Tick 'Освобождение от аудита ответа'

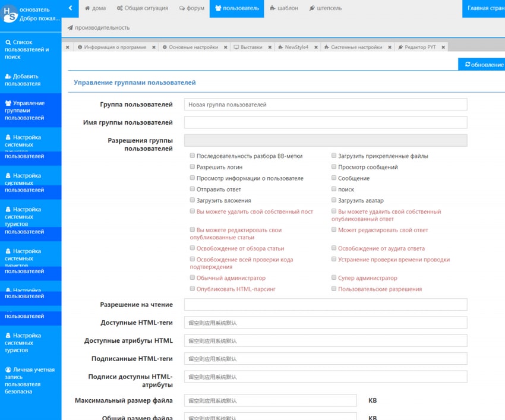[x=334, y=248]
